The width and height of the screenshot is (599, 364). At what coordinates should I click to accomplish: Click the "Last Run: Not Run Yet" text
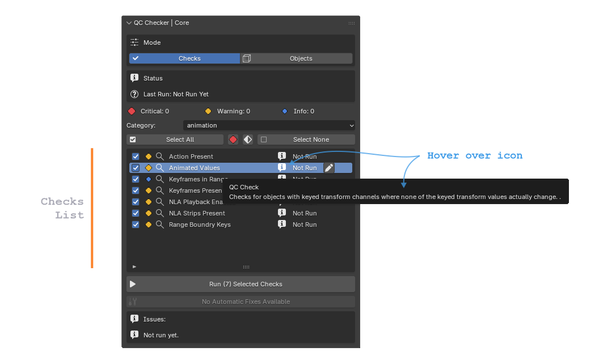click(176, 94)
